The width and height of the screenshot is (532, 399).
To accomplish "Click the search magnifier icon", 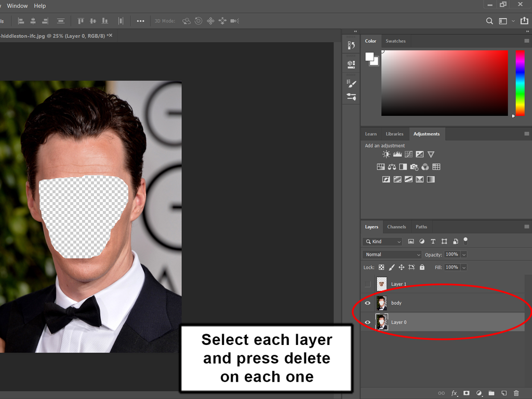I will (x=489, y=21).
